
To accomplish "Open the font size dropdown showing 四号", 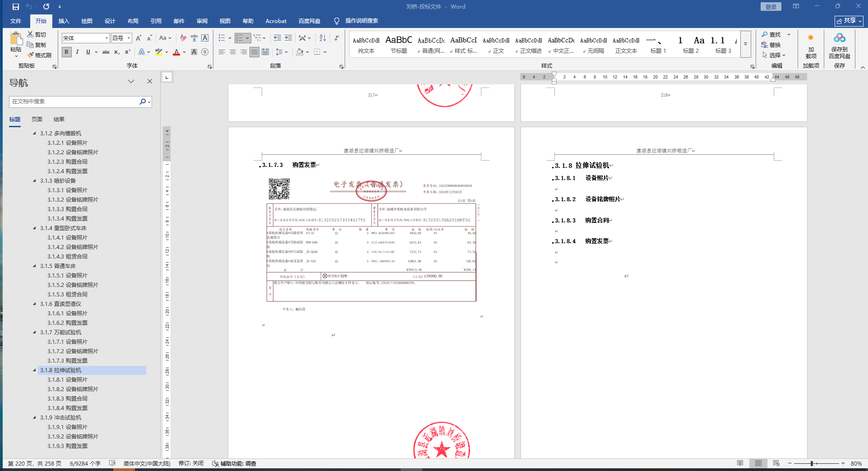I will (x=129, y=38).
